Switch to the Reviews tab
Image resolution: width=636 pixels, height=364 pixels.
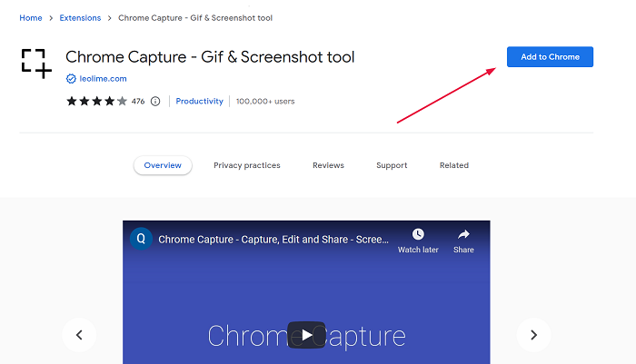pos(328,165)
